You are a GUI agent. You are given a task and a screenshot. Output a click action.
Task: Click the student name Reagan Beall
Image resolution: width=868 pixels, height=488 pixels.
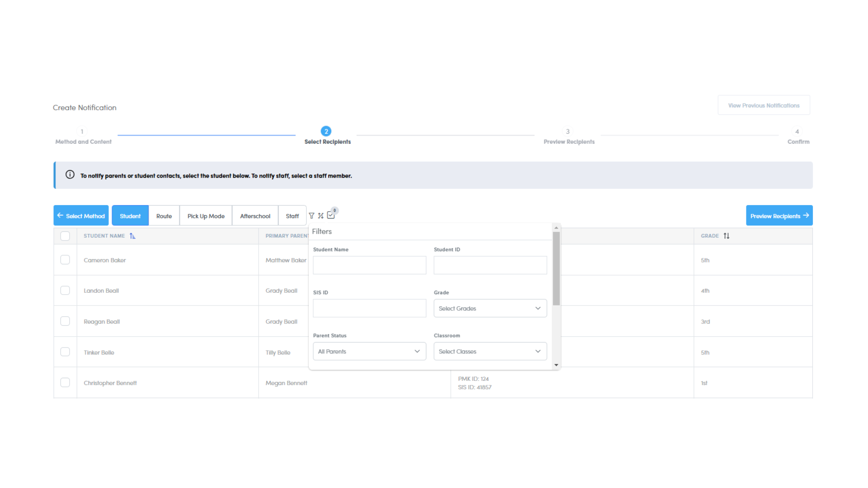pyautogui.click(x=102, y=322)
